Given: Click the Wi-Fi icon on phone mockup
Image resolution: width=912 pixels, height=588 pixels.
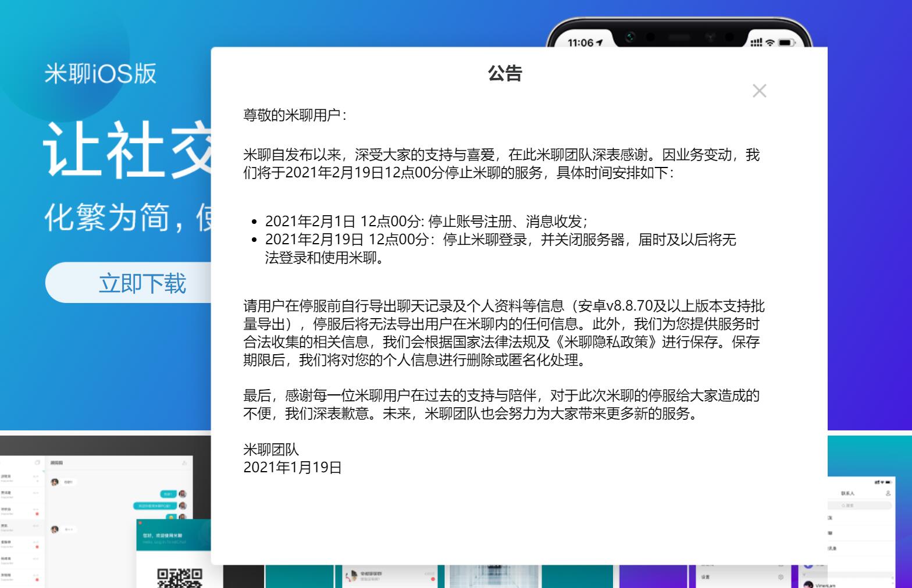Looking at the screenshot, I should point(770,42).
